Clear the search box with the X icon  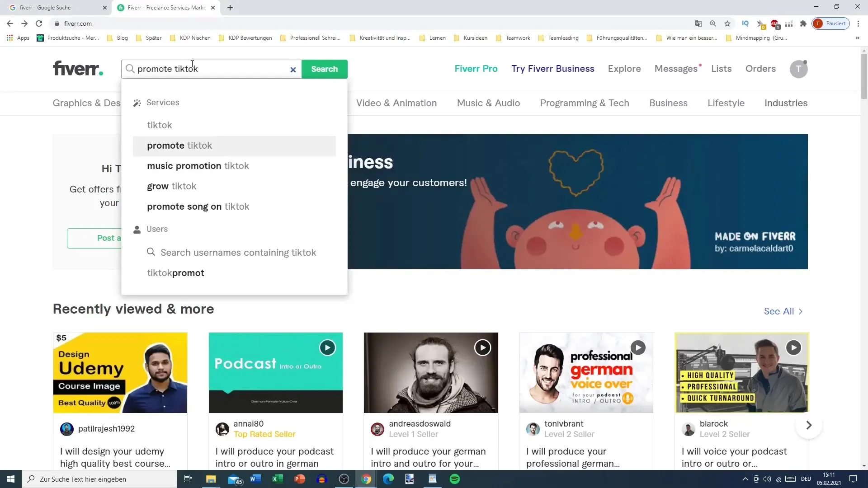pos(293,70)
